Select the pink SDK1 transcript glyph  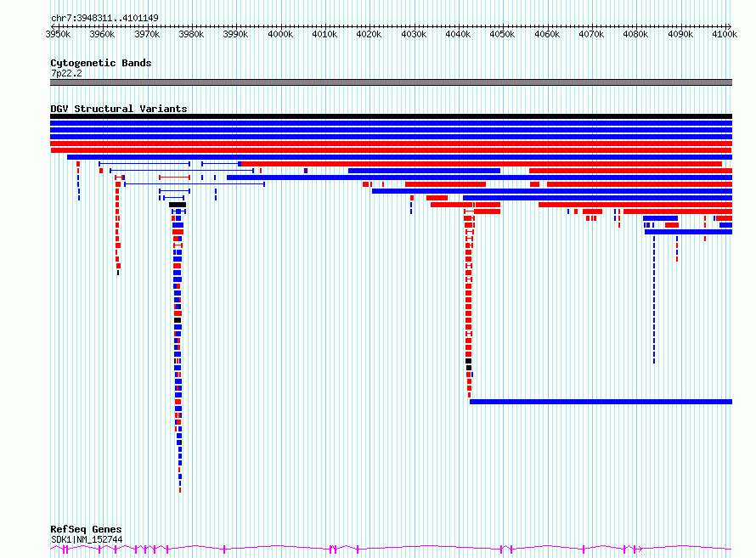(391, 549)
